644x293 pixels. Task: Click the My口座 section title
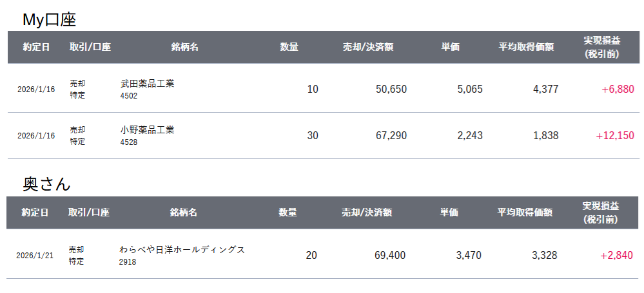click(49, 20)
